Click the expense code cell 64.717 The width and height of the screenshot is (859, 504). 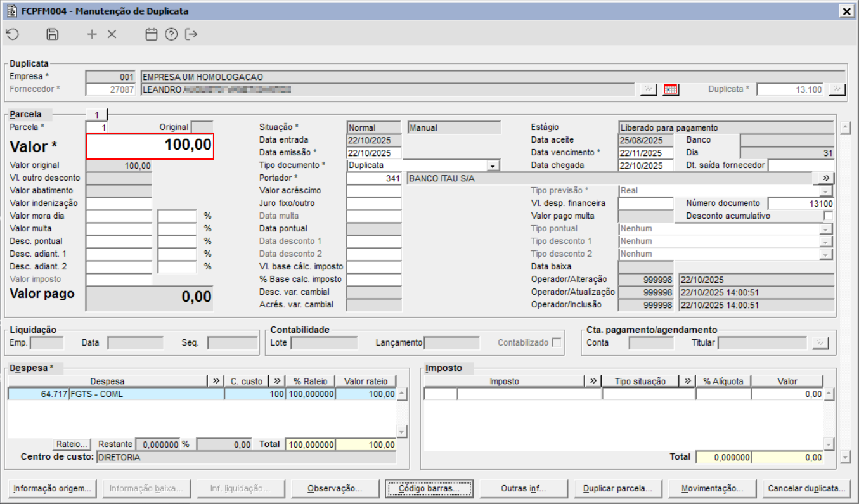point(39,394)
